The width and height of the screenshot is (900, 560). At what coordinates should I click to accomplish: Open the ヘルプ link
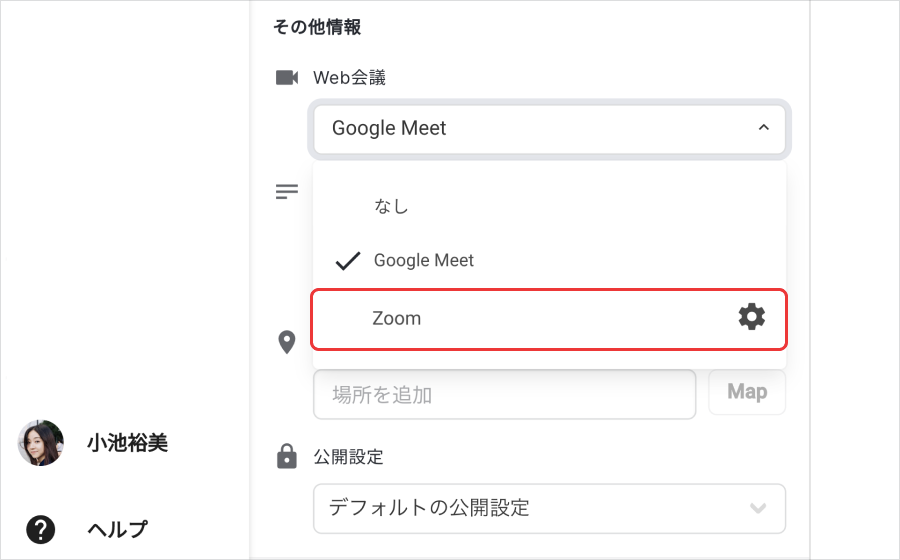pos(117,529)
